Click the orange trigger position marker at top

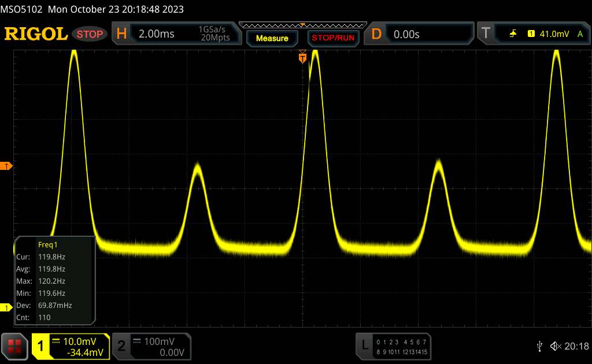[x=302, y=57]
